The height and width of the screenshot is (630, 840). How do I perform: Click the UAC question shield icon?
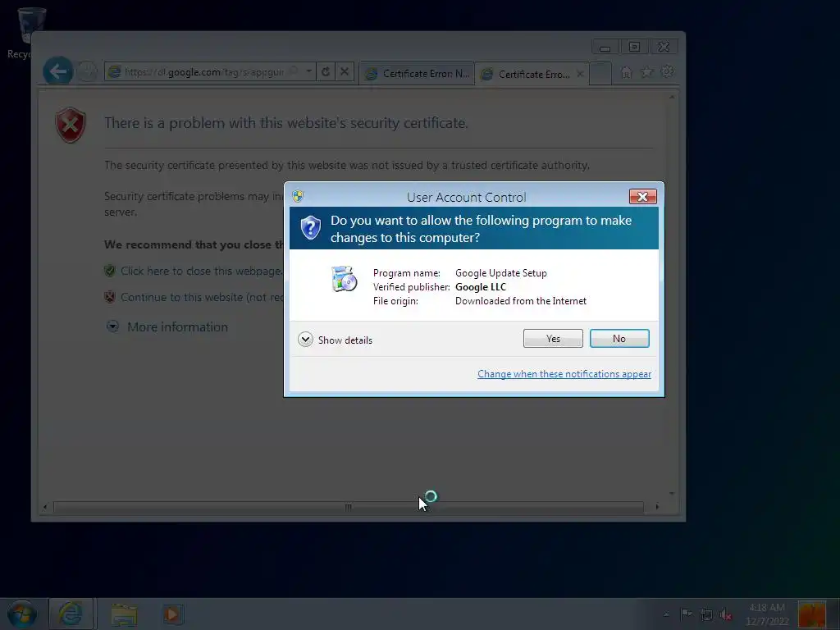pos(311,228)
